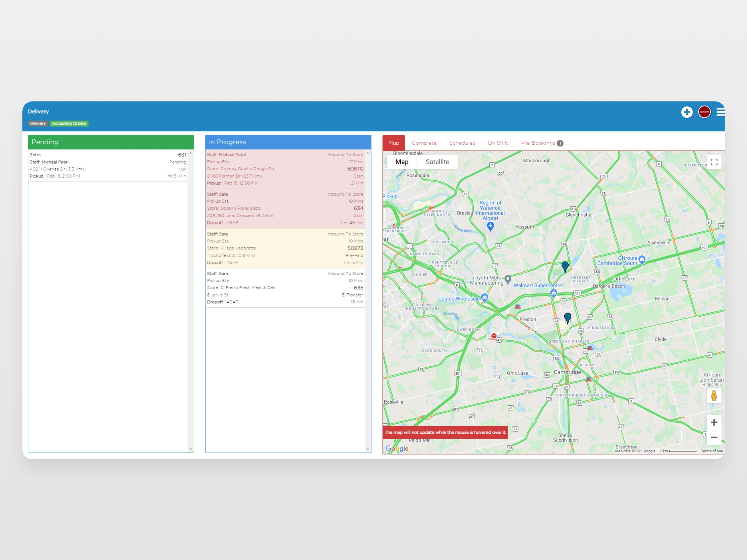747x560 pixels.
Task: Click the map hover warning banner
Action: 445,432
